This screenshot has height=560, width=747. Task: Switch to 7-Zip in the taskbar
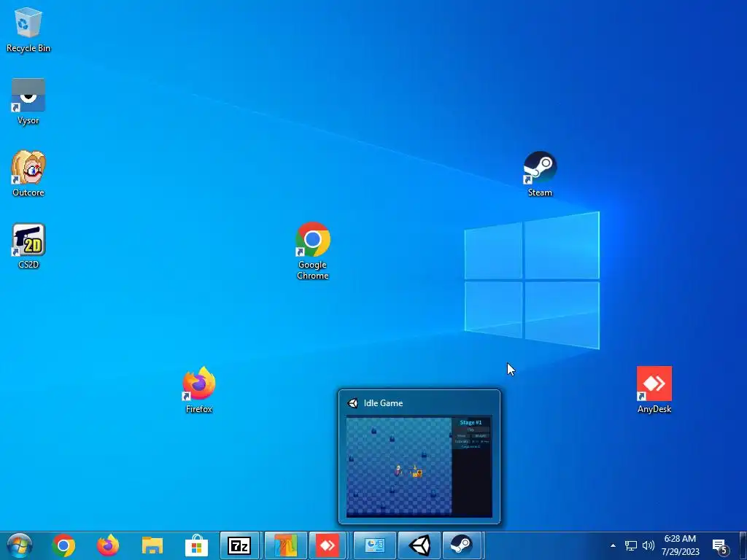(239, 545)
